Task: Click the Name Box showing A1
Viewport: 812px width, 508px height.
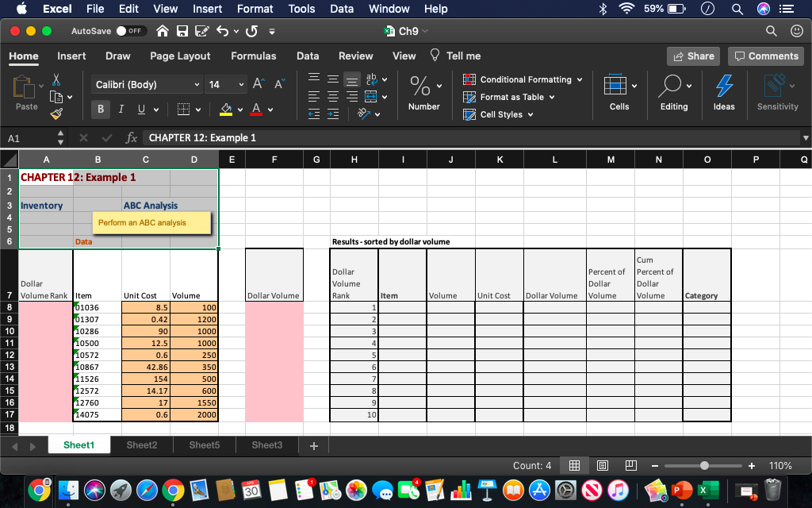Action: tap(24, 137)
